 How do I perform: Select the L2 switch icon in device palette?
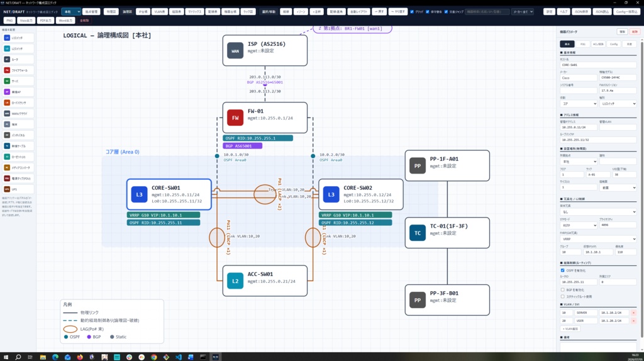(7, 48)
